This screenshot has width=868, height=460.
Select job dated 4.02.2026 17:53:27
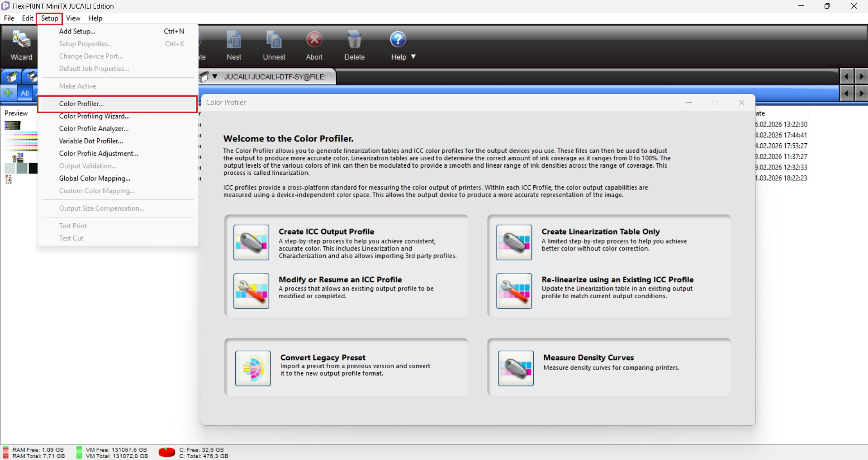pyautogui.click(x=781, y=146)
